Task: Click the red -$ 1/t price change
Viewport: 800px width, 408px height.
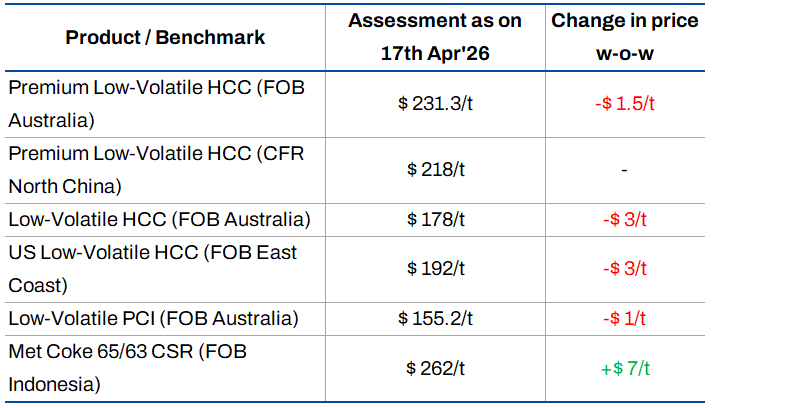Action: pos(624,318)
